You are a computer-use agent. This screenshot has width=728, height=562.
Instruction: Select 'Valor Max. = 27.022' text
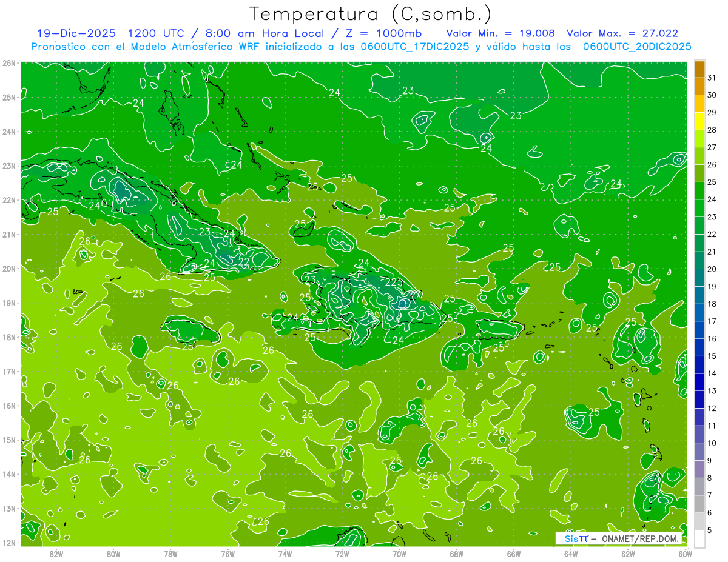pos(622,33)
